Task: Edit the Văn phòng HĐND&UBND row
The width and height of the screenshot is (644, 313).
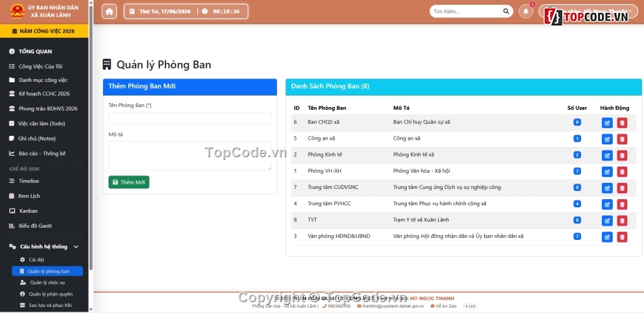Action: pyautogui.click(x=607, y=236)
